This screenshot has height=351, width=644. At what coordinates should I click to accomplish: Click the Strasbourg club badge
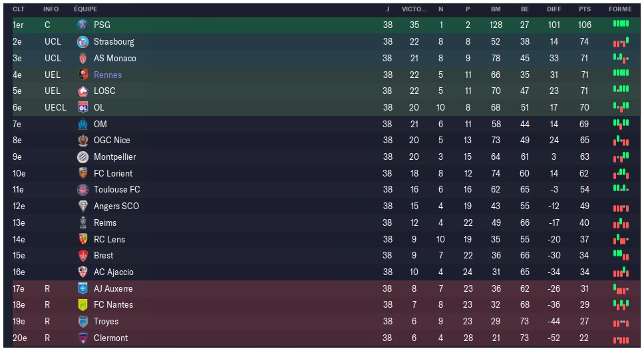82,41
